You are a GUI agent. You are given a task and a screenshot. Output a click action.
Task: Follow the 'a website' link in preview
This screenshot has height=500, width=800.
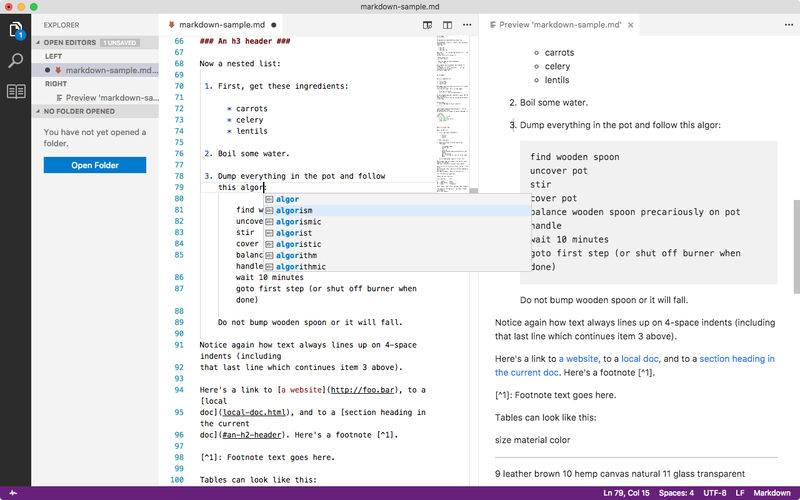(x=578, y=359)
